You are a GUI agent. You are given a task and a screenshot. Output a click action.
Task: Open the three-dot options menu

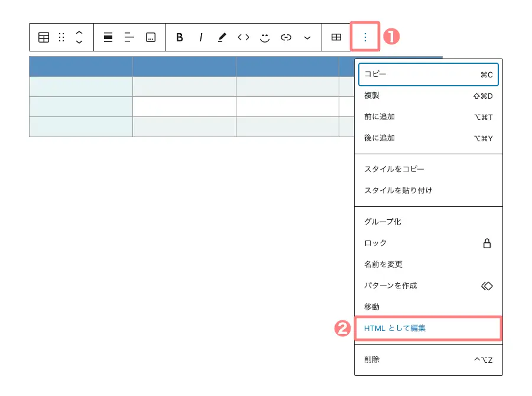(x=365, y=37)
